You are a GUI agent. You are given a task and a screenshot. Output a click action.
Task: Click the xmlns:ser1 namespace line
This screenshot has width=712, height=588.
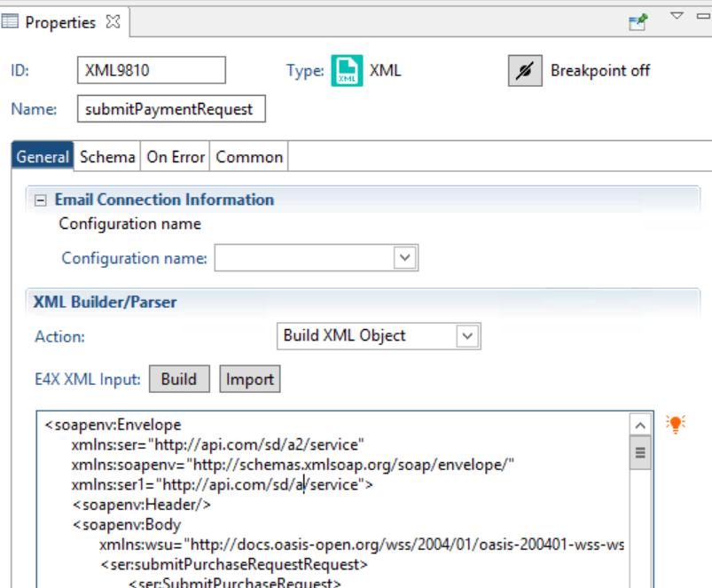tap(222, 484)
